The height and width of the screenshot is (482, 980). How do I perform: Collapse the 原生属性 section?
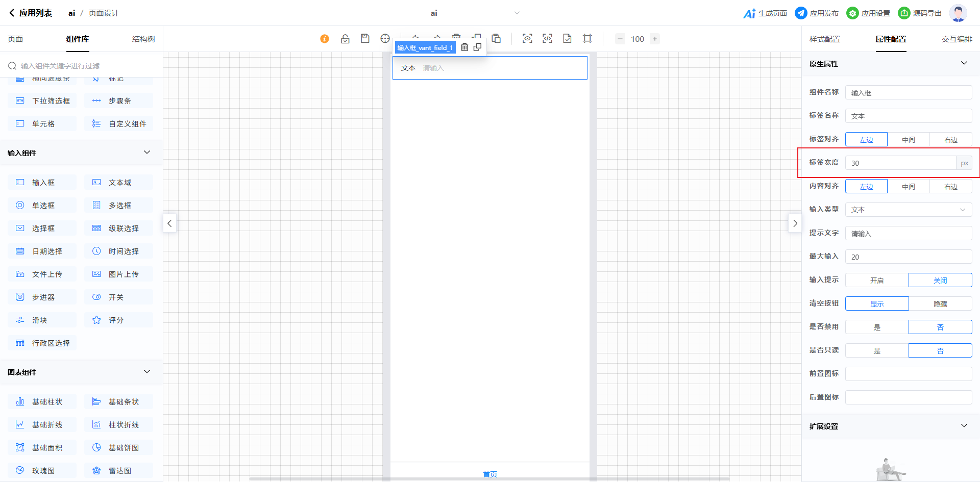tap(964, 63)
